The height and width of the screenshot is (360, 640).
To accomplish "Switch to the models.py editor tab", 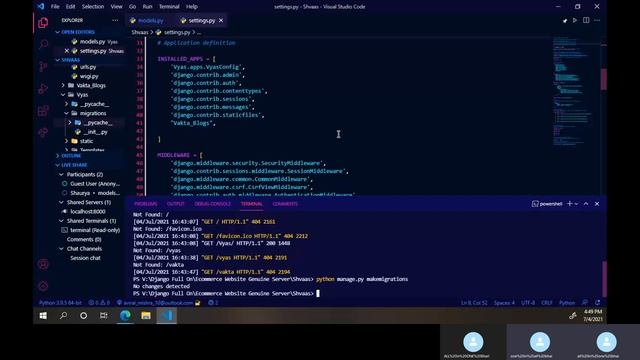I will coord(150,20).
